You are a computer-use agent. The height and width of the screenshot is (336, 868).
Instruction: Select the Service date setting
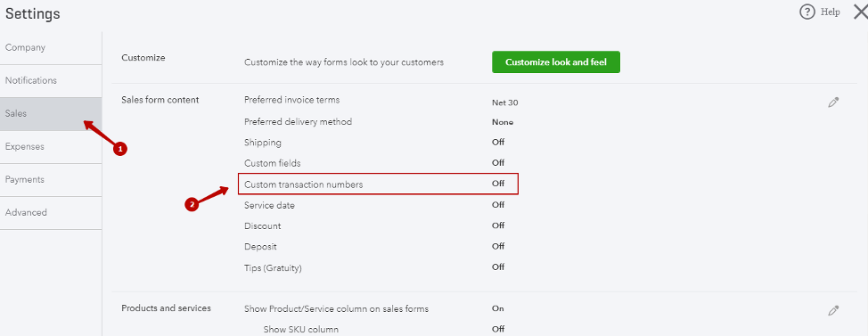(x=269, y=205)
